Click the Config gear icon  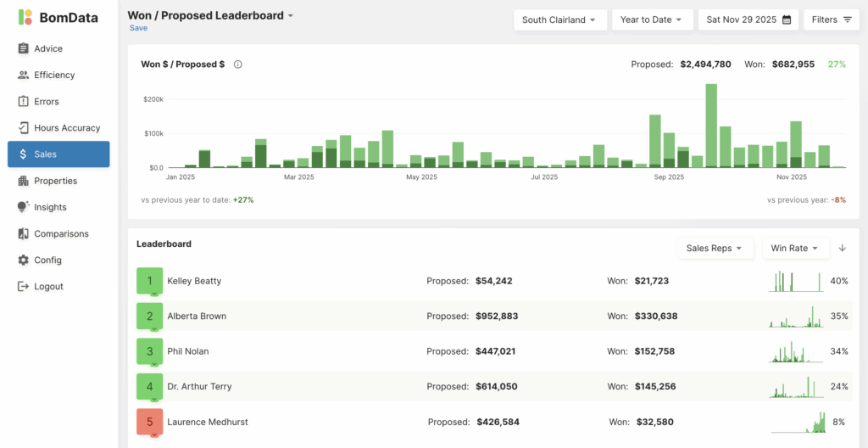pyautogui.click(x=24, y=260)
